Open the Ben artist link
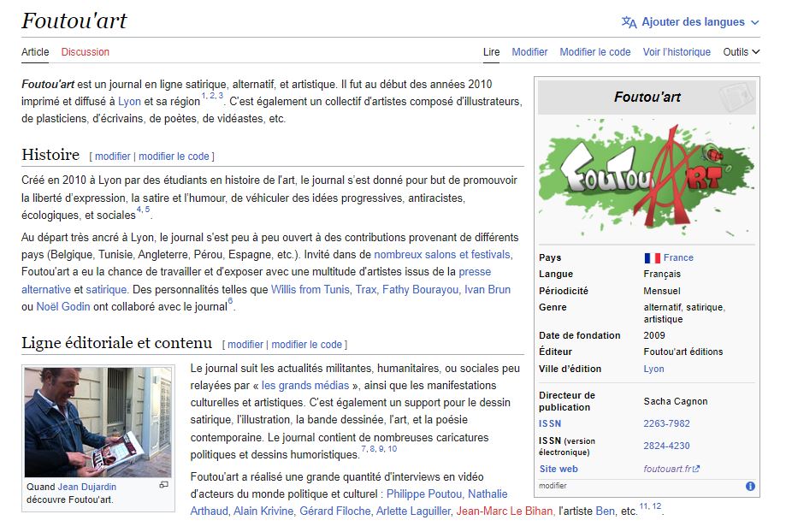The height and width of the screenshot is (532, 786). point(605,511)
